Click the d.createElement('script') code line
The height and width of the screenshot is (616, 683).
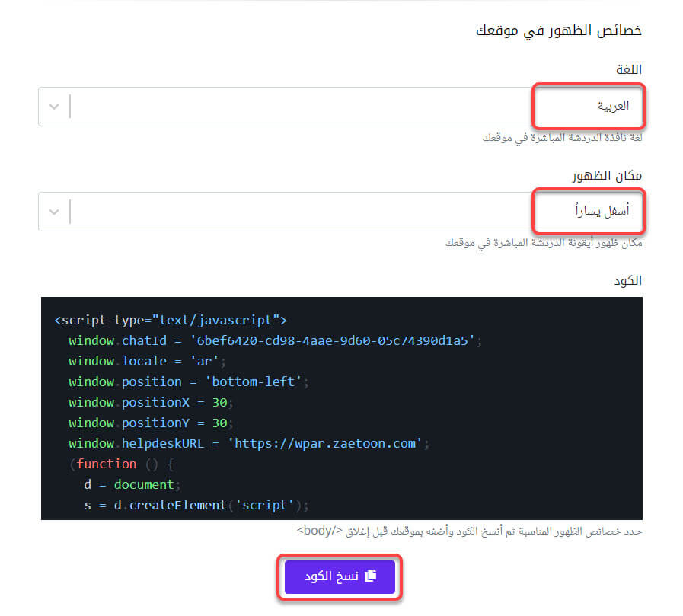coord(197,505)
